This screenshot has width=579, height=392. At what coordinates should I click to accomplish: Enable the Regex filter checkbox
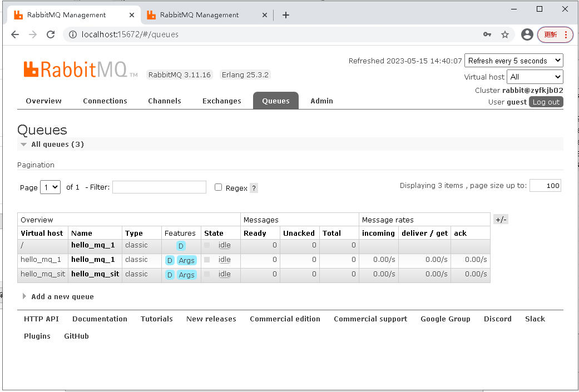tap(218, 187)
